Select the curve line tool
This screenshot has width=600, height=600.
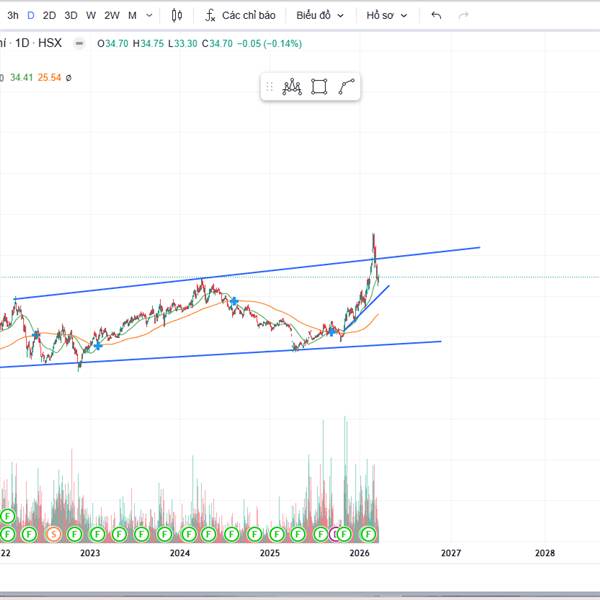coord(346,86)
